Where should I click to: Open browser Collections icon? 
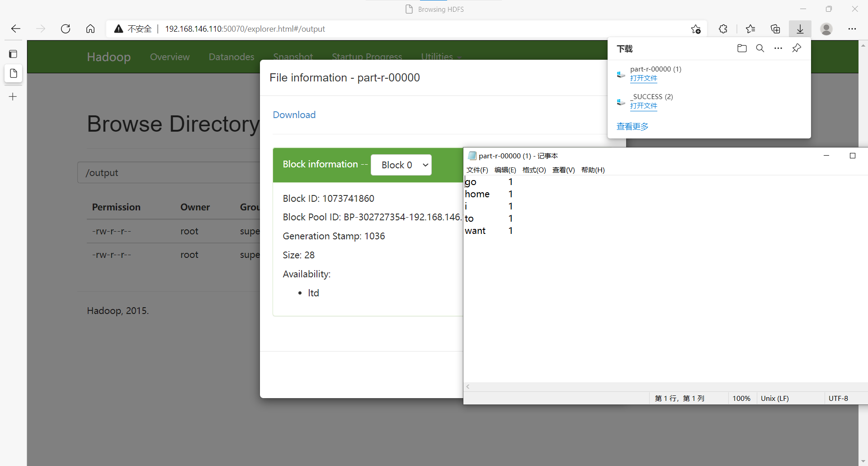pos(775,29)
